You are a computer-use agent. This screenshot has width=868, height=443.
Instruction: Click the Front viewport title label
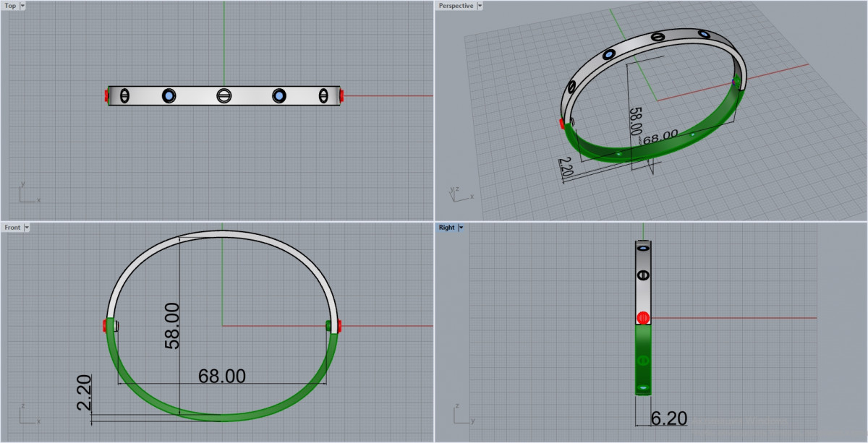tap(12, 228)
